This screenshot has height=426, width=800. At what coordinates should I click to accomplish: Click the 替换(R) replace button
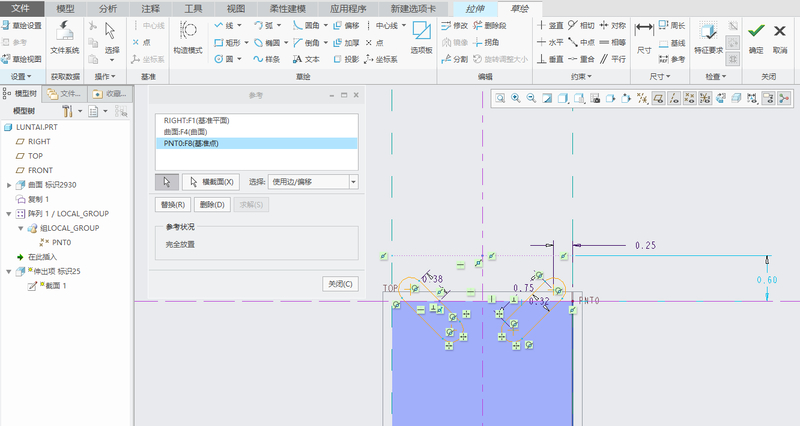172,205
